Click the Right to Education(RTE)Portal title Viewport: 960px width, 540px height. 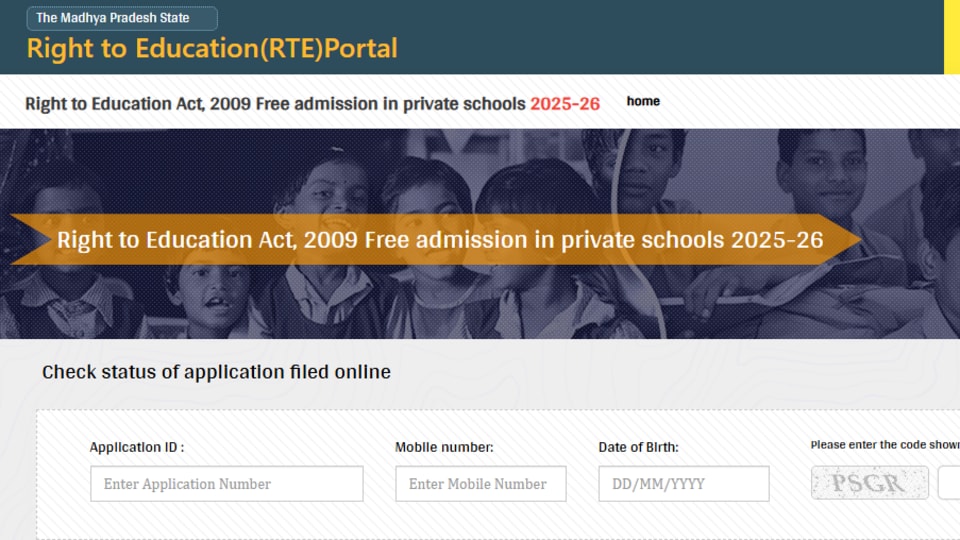click(212, 48)
